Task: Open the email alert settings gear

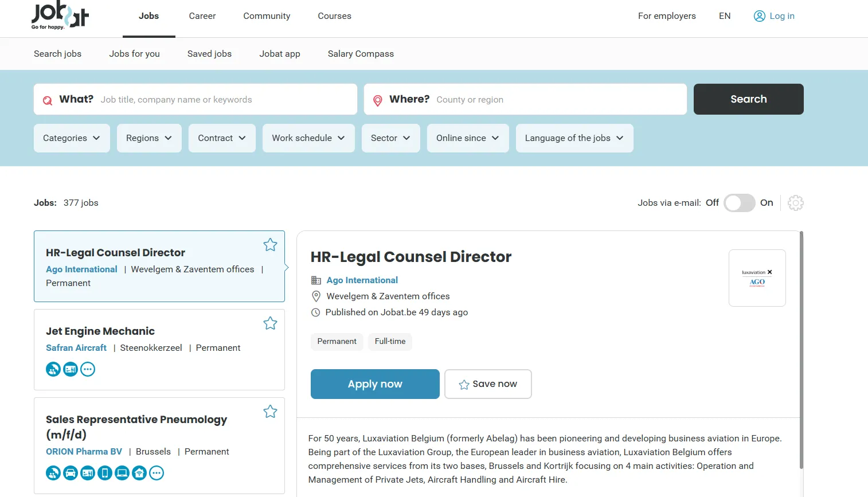Action: click(x=795, y=203)
